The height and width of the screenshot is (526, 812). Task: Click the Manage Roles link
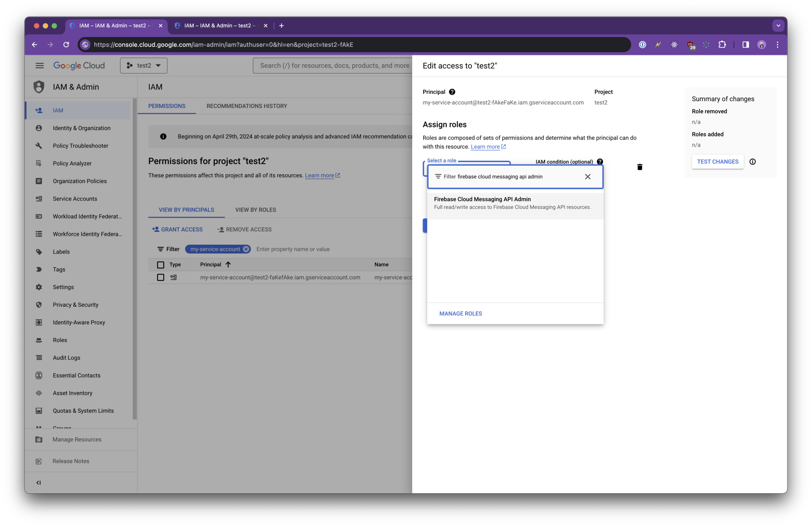[461, 313]
